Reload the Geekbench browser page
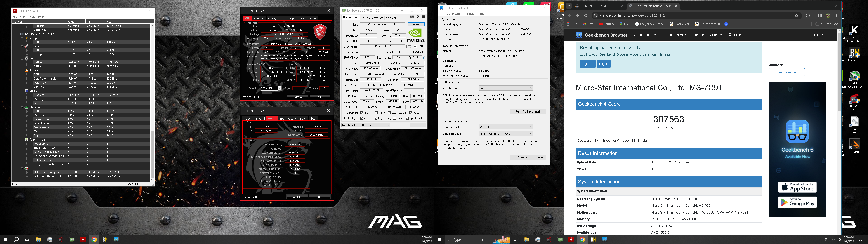This screenshot has height=244, width=868. tap(586, 16)
